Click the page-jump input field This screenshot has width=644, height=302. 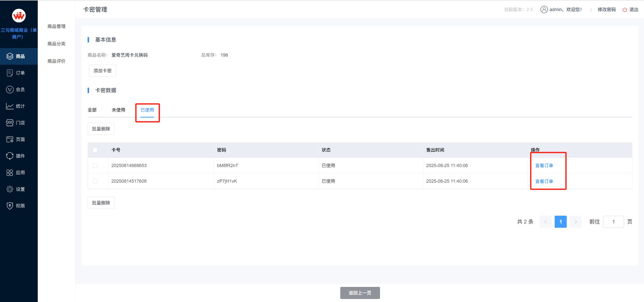[x=613, y=222]
